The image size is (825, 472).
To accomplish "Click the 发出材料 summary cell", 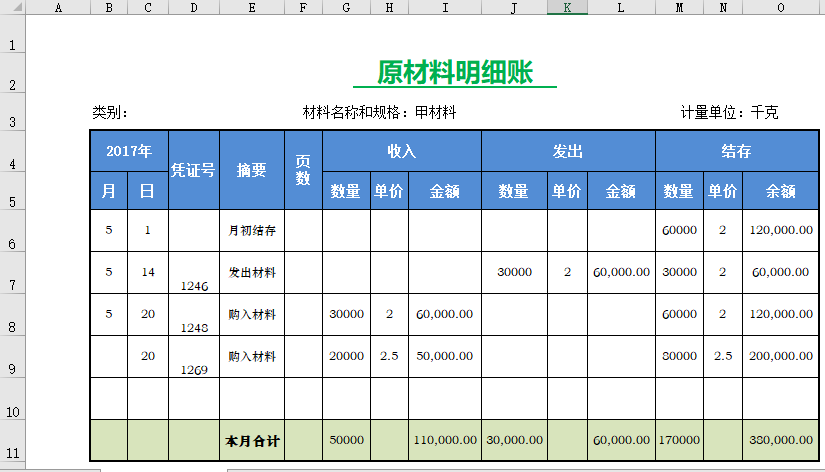I will tap(251, 273).
